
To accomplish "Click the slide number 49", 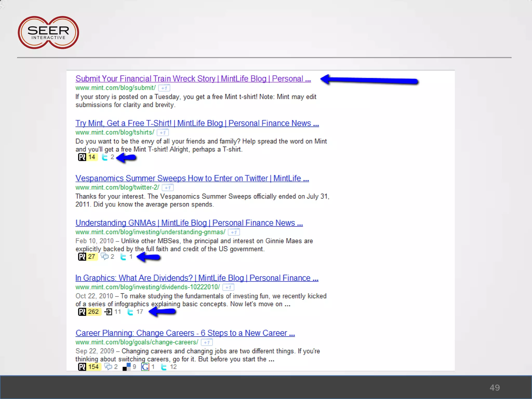I will point(494,388).
